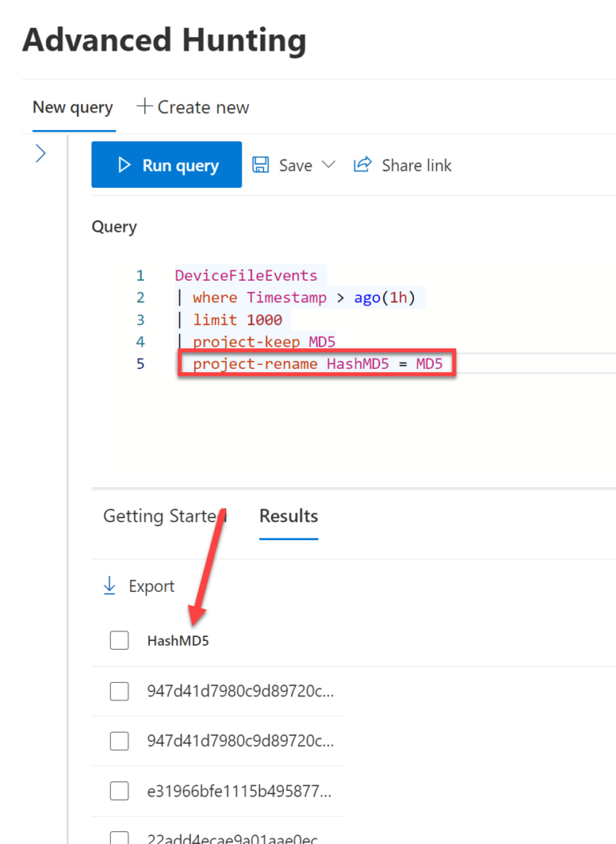Click the Share link icon
Viewport: 616px width, 844px height.
pyautogui.click(x=363, y=164)
